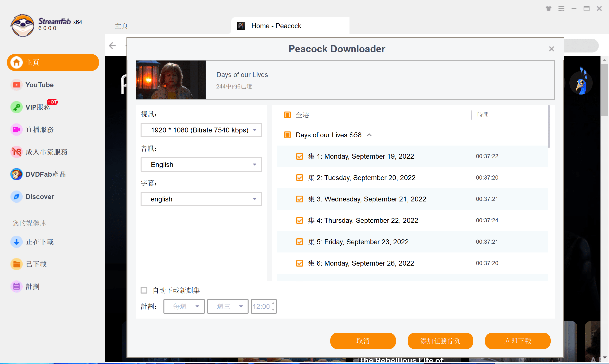Open the subtitle language dropdown
This screenshot has height=364, width=609.
pos(201,199)
